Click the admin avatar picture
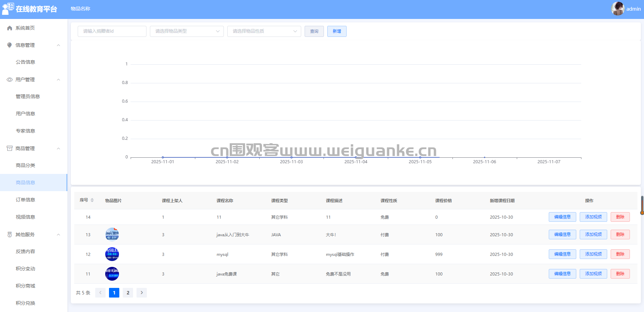The image size is (644, 312). (x=618, y=9)
